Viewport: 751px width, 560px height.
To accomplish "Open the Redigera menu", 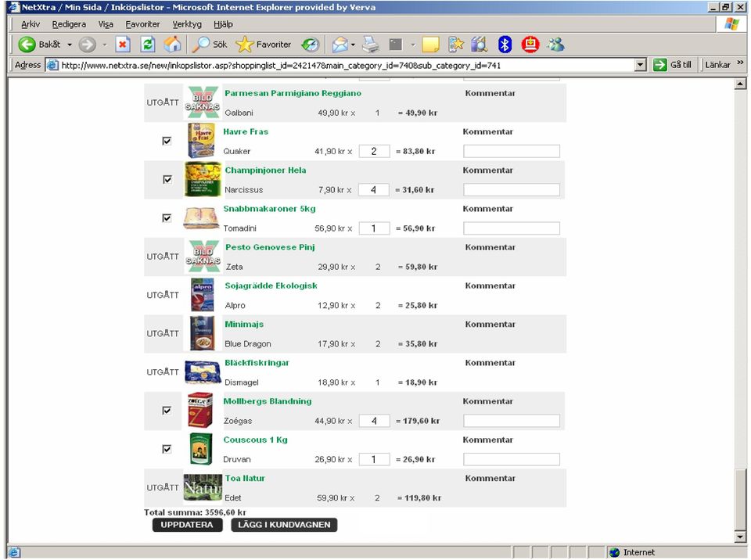I will [x=69, y=24].
